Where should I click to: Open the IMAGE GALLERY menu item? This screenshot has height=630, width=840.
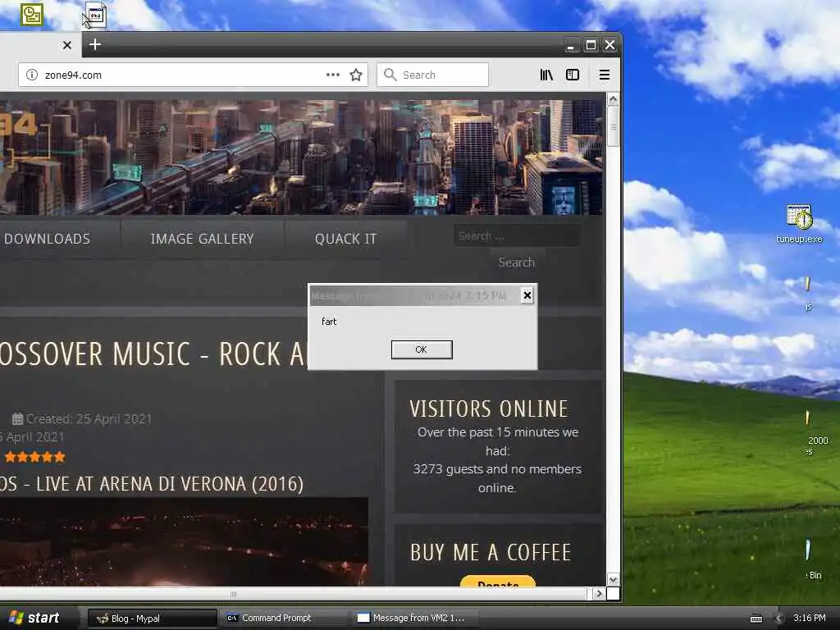point(202,239)
